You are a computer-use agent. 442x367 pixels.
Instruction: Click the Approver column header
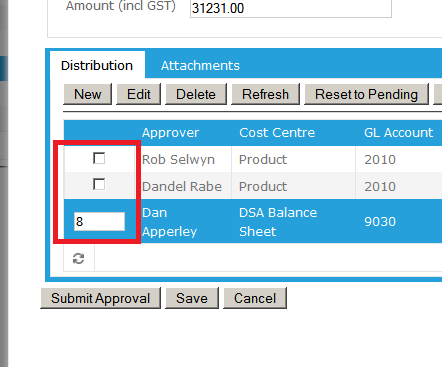pyautogui.click(x=170, y=133)
